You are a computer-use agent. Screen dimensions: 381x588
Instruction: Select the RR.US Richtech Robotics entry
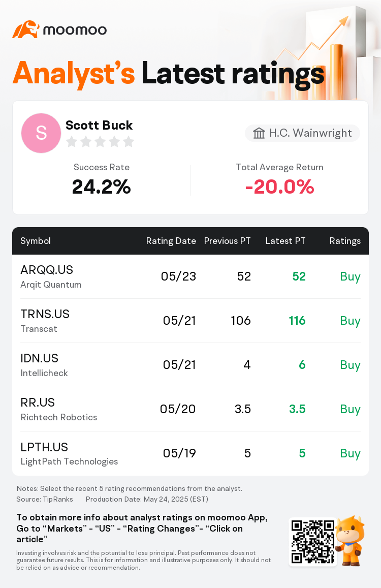pos(58,409)
